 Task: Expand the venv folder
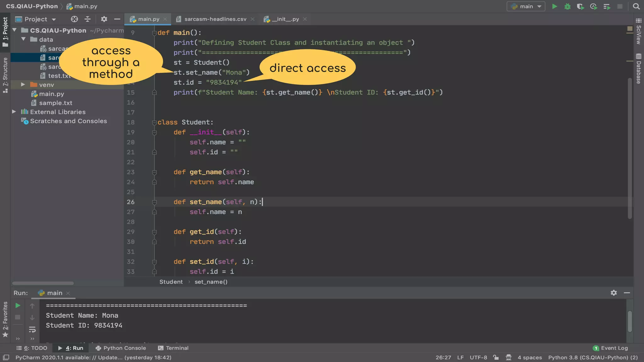pyautogui.click(x=23, y=85)
